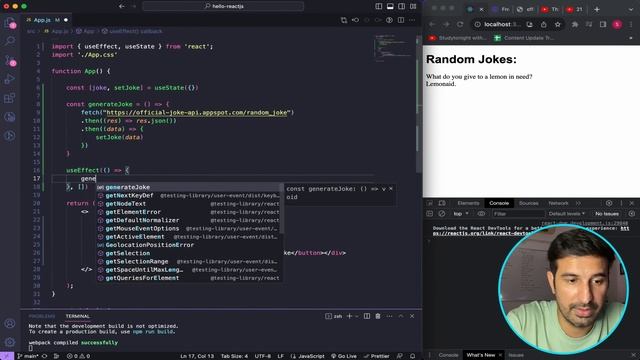Click Ln 17, Col 13 in status bar

197,356
